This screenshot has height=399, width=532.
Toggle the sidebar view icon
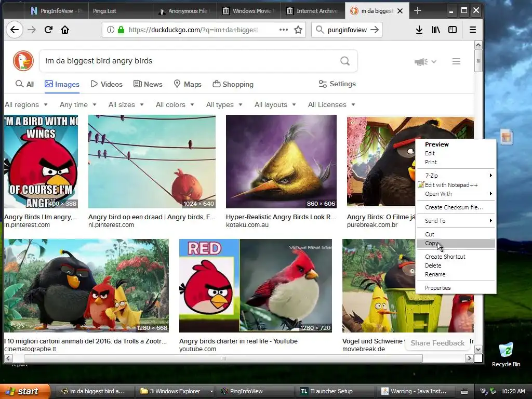[453, 30]
